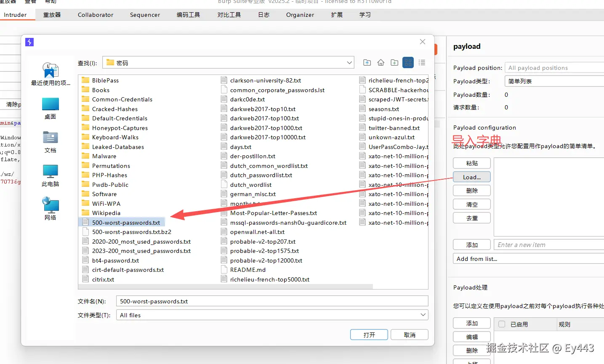This screenshot has width=604, height=364.
Task: Select the Wikipedia folder
Action: pyautogui.click(x=101, y=213)
